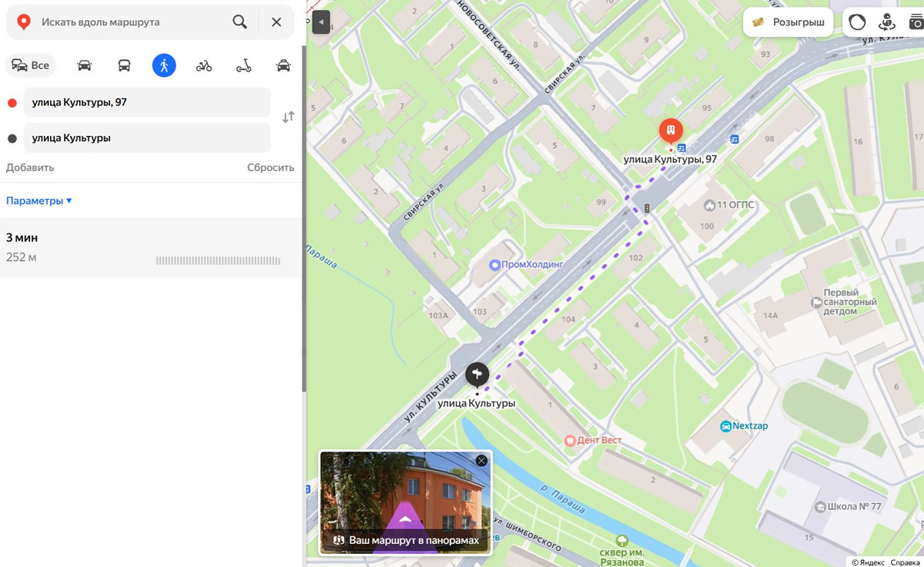
Task: Expand the Параметры route options
Action: (x=39, y=201)
